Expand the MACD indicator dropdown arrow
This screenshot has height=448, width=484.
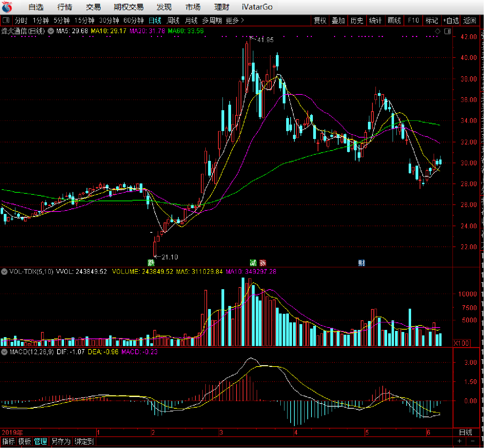(4, 352)
